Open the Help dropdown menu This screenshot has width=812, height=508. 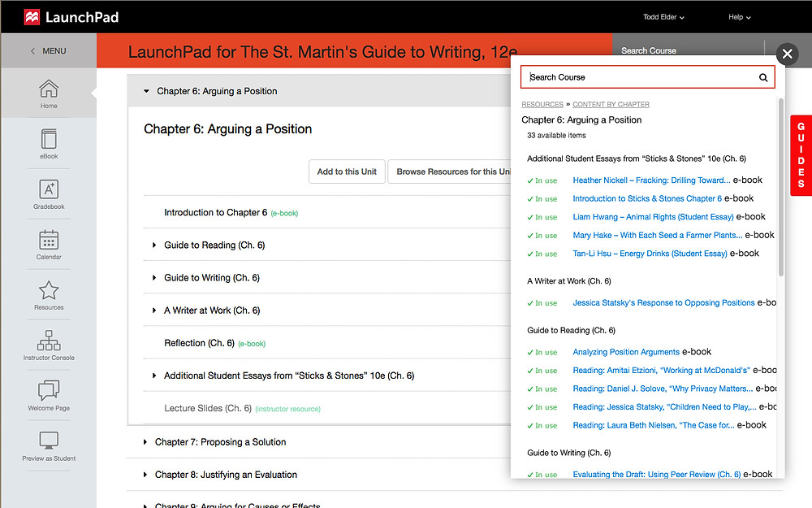[739, 17]
